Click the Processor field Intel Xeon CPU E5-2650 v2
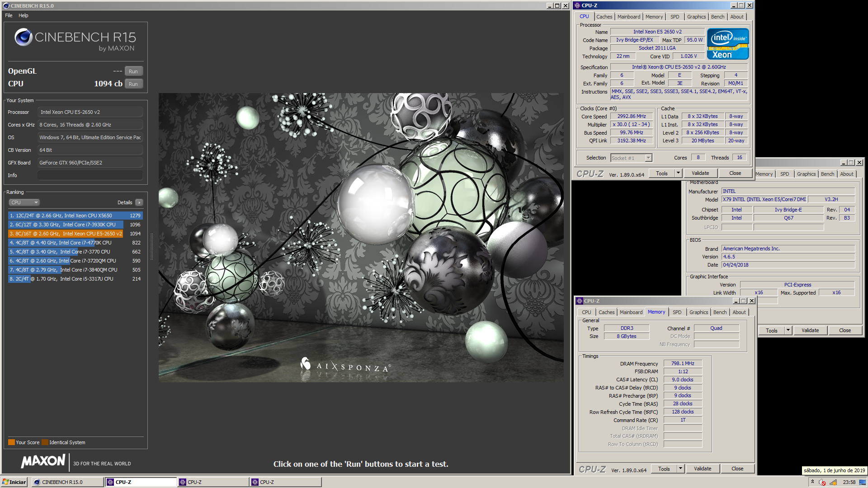Screen dimensions: 868x488 point(90,112)
